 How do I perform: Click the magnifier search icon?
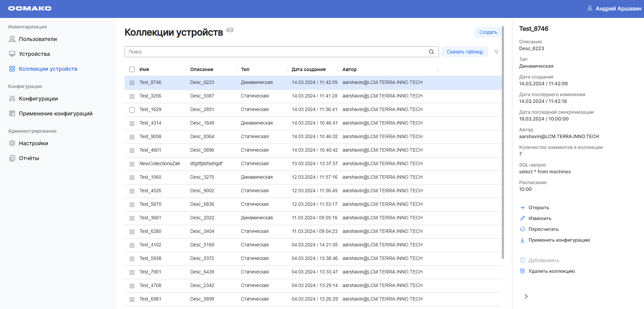click(431, 52)
